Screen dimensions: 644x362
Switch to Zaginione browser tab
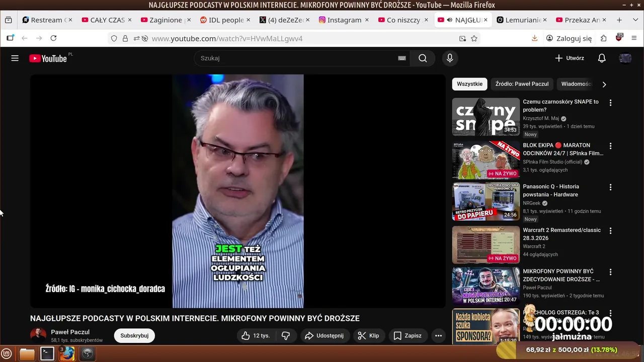(x=166, y=20)
